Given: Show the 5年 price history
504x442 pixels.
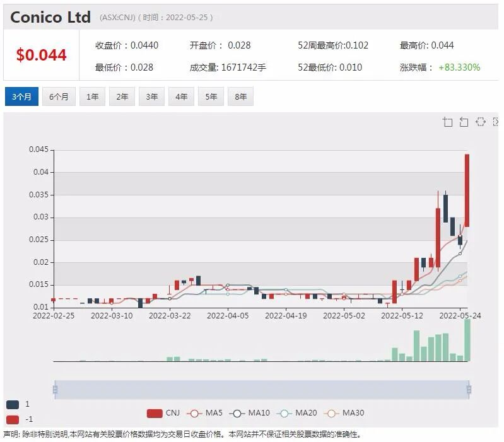Looking at the screenshot, I should [211, 96].
